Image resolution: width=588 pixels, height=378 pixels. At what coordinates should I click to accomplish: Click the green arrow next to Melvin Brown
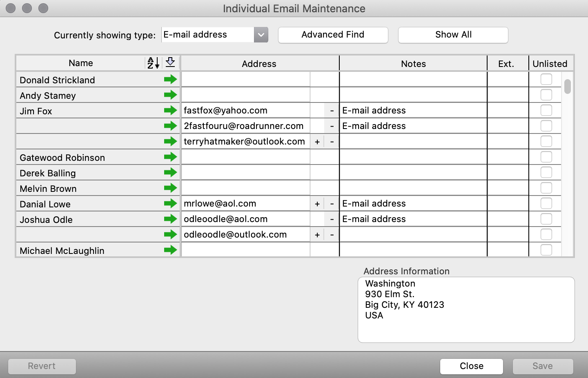click(x=170, y=188)
